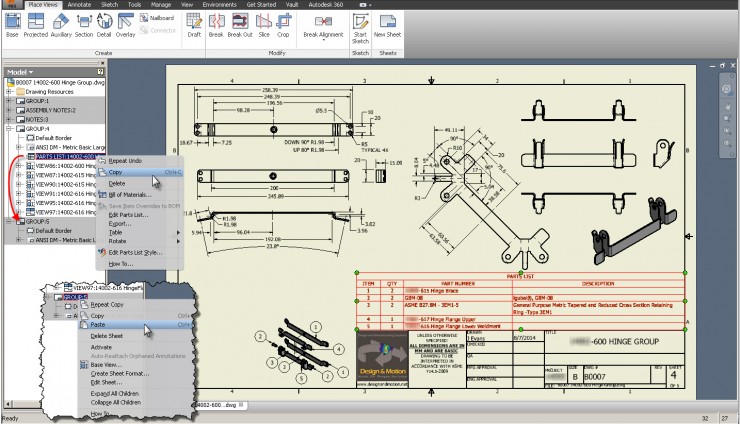Expand the ASSEMBLY NOTES:2 node
The height and width of the screenshot is (424, 740).
[9, 110]
